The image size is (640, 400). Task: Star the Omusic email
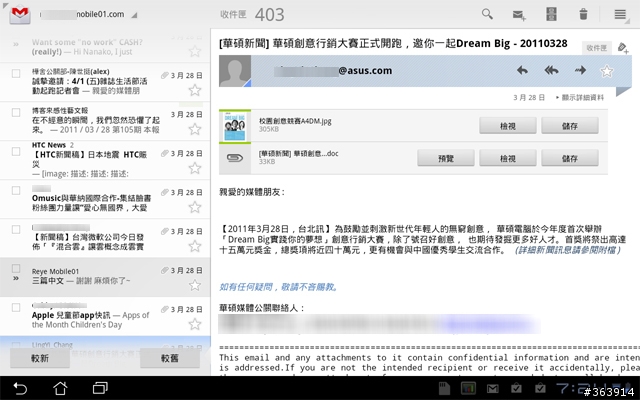click(x=195, y=207)
